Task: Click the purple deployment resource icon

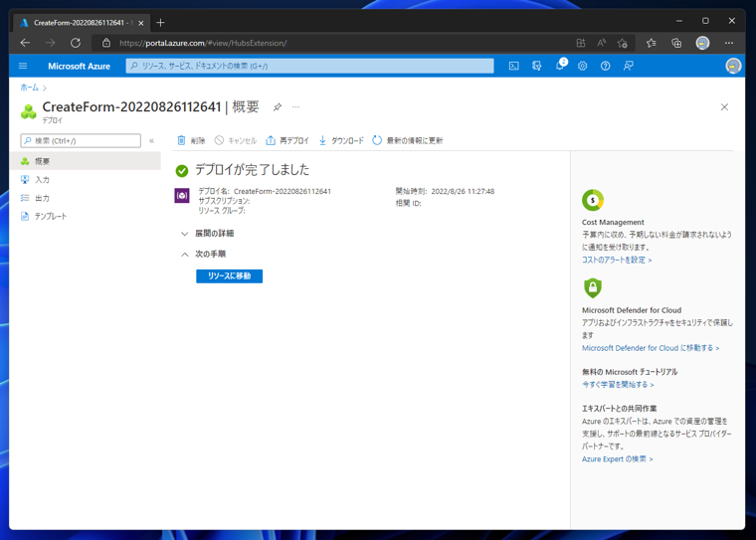Action: click(x=182, y=195)
